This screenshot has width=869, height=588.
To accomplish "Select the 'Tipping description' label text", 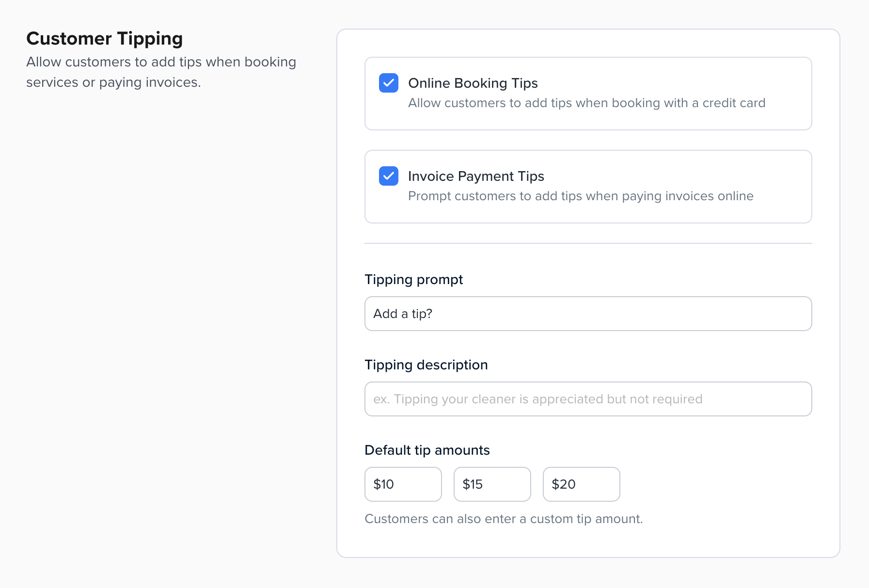I will pyautogui.click(x=426, y=365).
